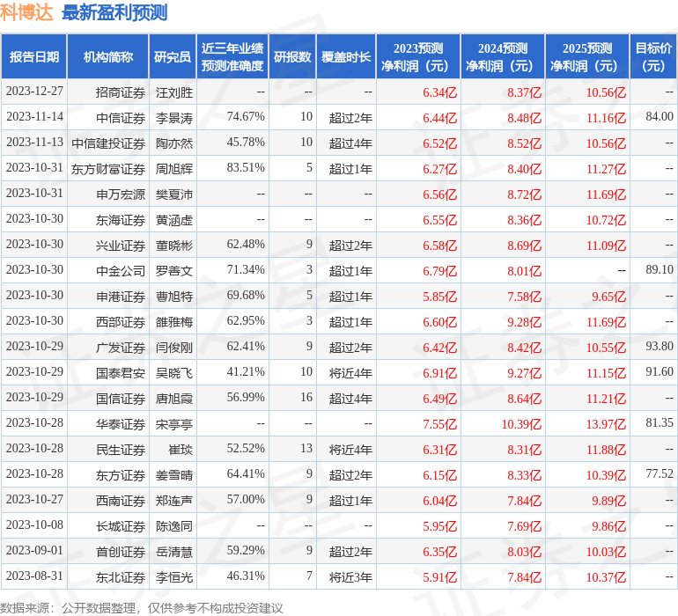Screen dimensions: 678x616
Task: Click date cell 2023-09-01
Action: tap(34, 551)
